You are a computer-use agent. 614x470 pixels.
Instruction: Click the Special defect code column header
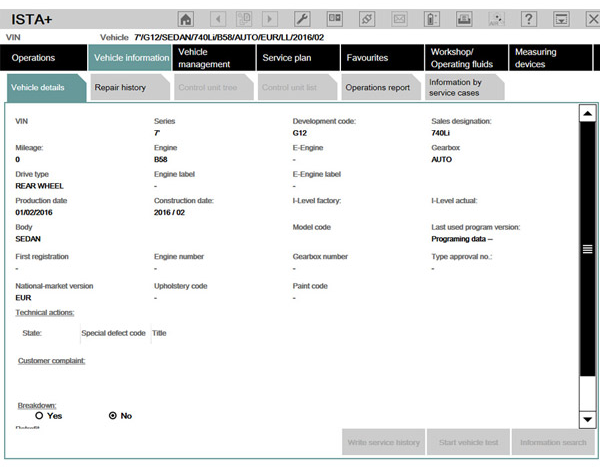pos(113,333)
